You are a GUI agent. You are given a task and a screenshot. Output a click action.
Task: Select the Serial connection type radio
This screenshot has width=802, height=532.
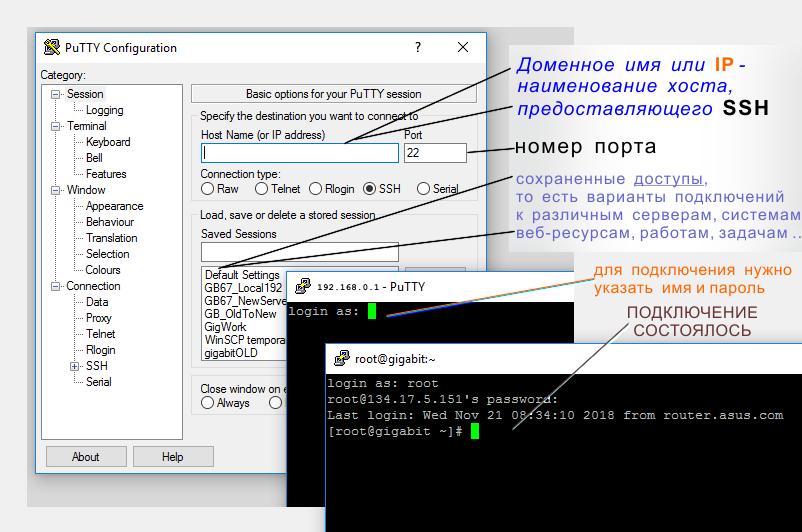424,189
